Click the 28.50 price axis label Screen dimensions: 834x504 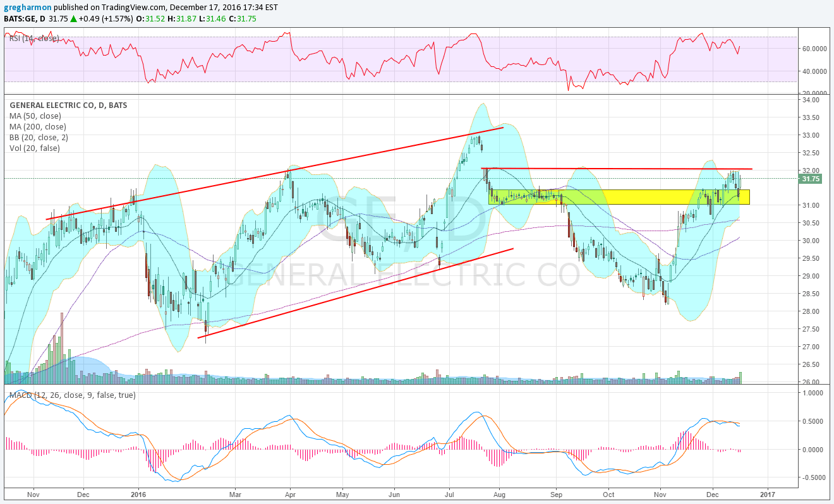[811, 294]
